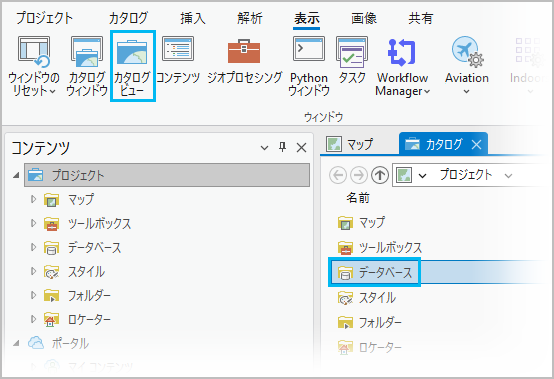Open the カタログ ウィンドウ pane
The height and width of the screenshot is (379, 554).
click(87, 66)
